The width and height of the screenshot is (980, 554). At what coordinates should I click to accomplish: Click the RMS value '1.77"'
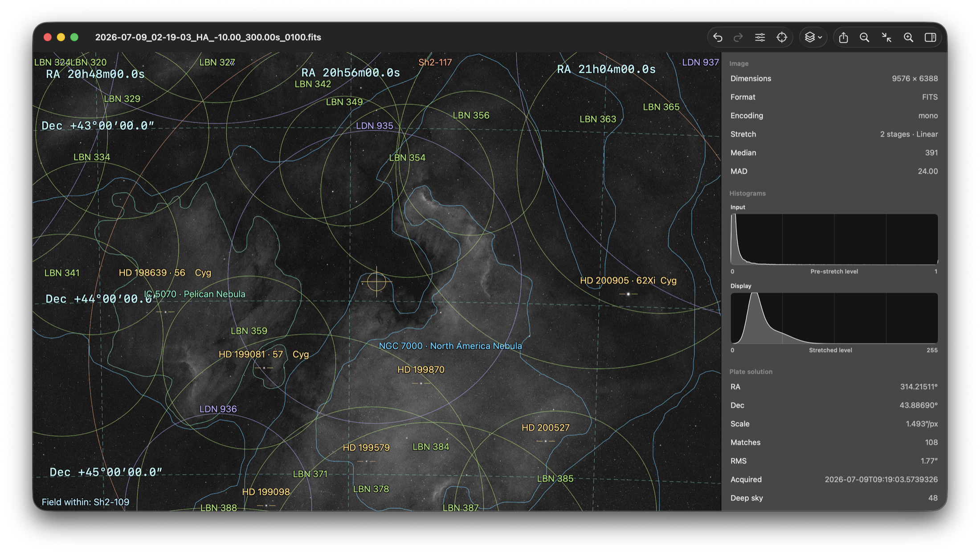[929, 461]
